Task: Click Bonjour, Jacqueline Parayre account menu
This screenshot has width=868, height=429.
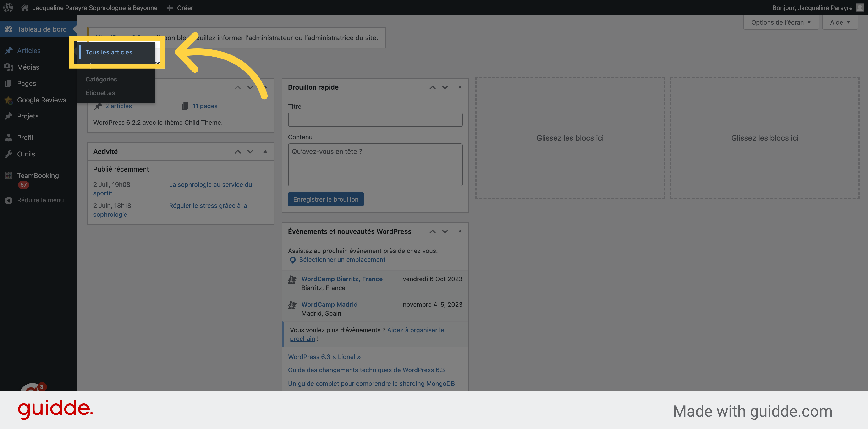Action: click(x=818, y=7)
